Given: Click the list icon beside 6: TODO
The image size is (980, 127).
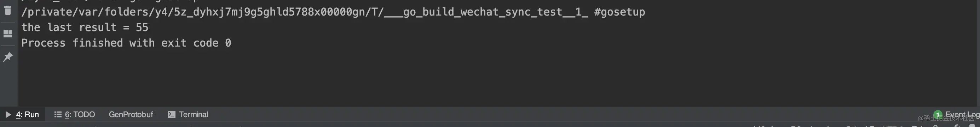Looking at the screenshot, I should [58, 115].
